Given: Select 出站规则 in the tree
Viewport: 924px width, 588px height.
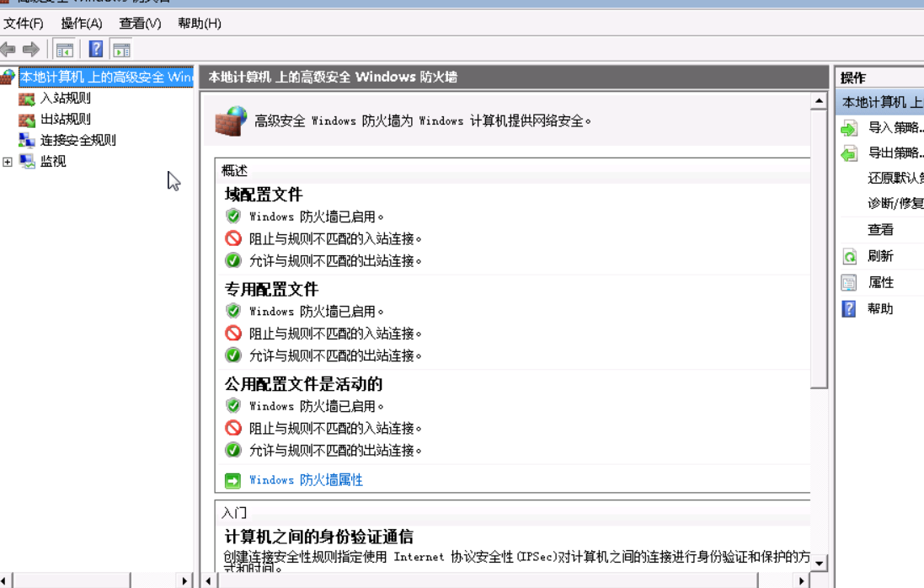Looking at the screenshot, I should point(66,119).
